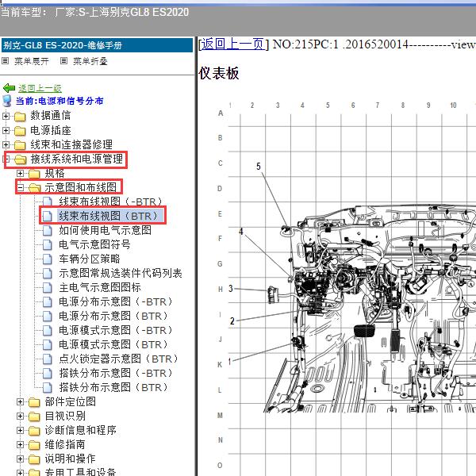Click the open folder icon for 示意图和布线图
This screenshot has width=476, height=476.
point(35,188)
